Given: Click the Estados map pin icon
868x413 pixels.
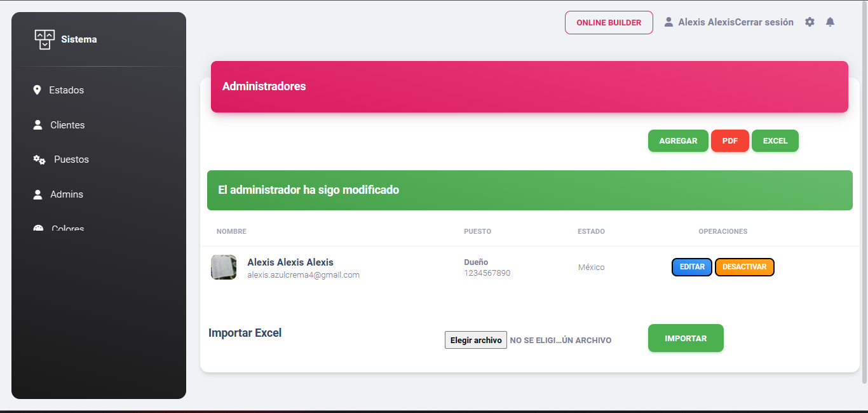Looking at the screenshot, I should coord(37,90).
